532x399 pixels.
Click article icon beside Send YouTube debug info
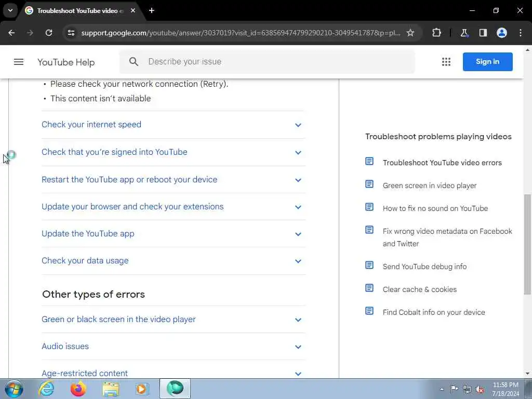369,265
